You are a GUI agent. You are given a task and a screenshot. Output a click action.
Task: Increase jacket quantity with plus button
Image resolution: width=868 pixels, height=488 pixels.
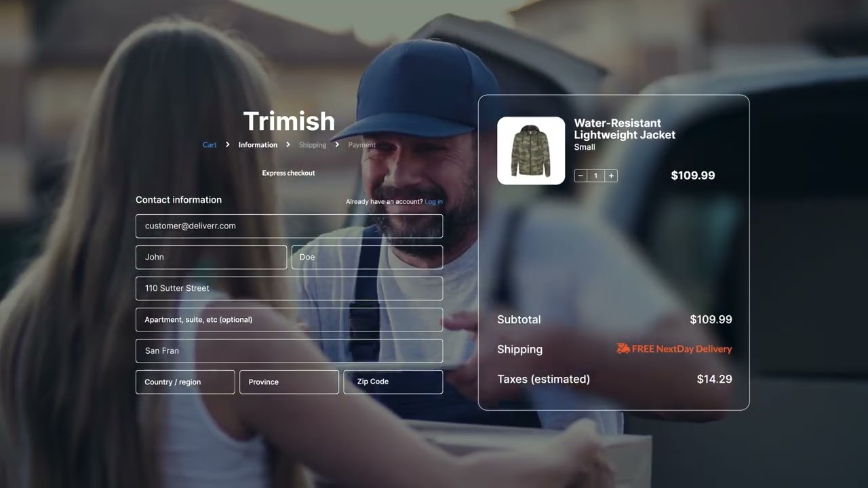pos(611,176)
